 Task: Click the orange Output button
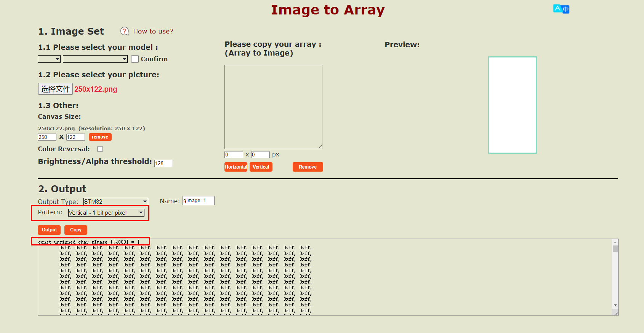coord(49,230)
